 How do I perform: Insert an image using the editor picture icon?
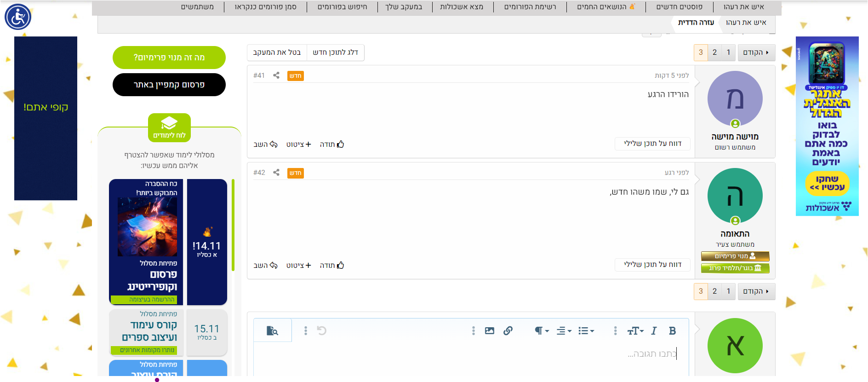tap(490, 330)
